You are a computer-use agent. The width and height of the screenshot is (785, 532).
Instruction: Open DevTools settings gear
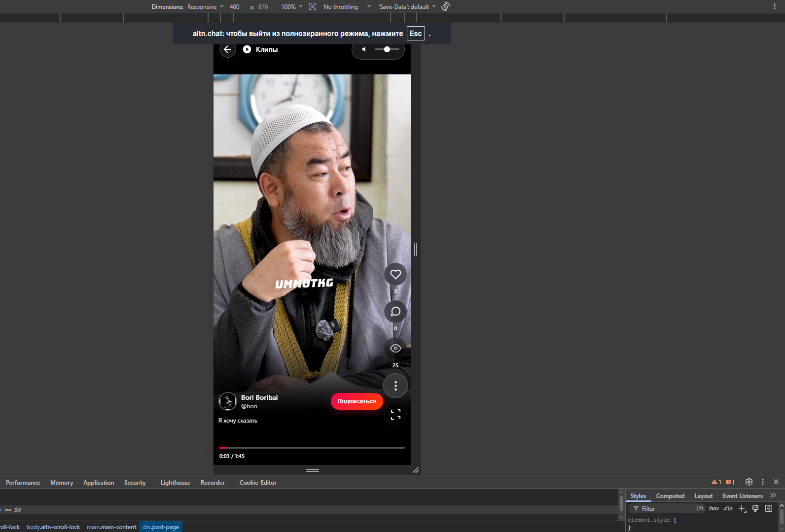point(749,482)
